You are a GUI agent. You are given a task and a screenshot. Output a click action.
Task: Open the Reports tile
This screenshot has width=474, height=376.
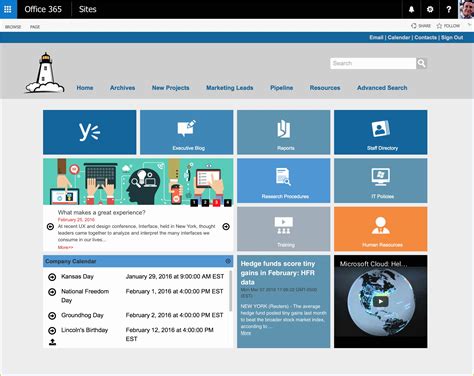pyautogui.click(x=284, y=132)
